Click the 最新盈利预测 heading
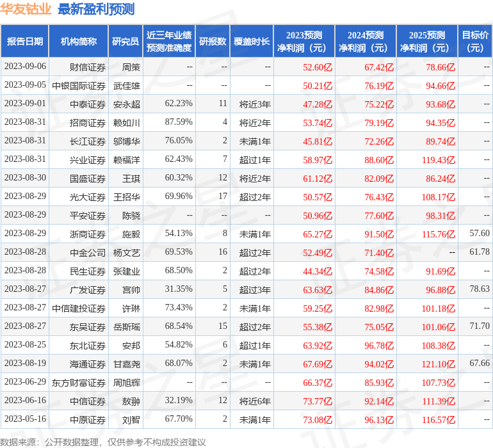The width and height of the screenshot is (493, 448). [96, 9]
